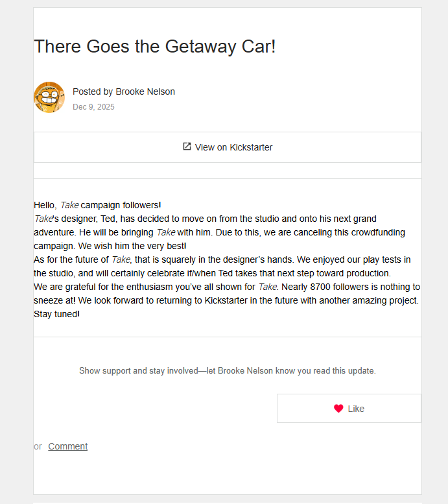This screenshot has height=504, width=448.
Task: Select the author name Brooke Nelson in byline
Action: coord(145,91)
